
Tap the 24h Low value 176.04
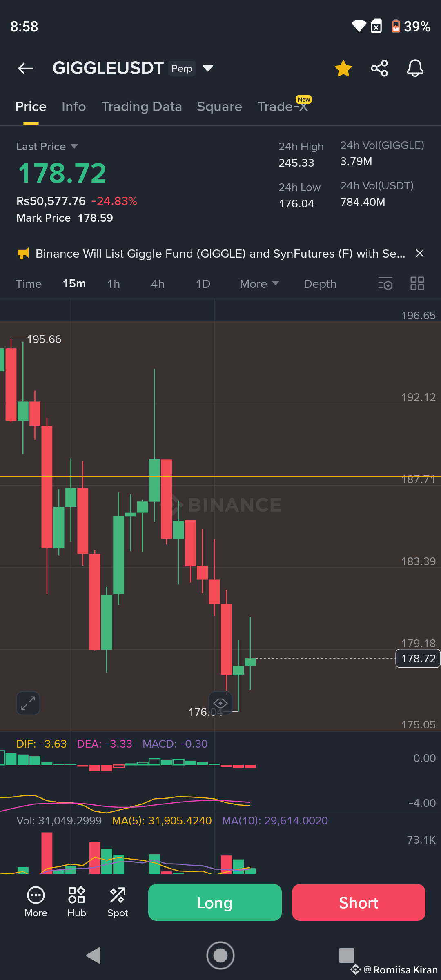(x=296, y=204)
